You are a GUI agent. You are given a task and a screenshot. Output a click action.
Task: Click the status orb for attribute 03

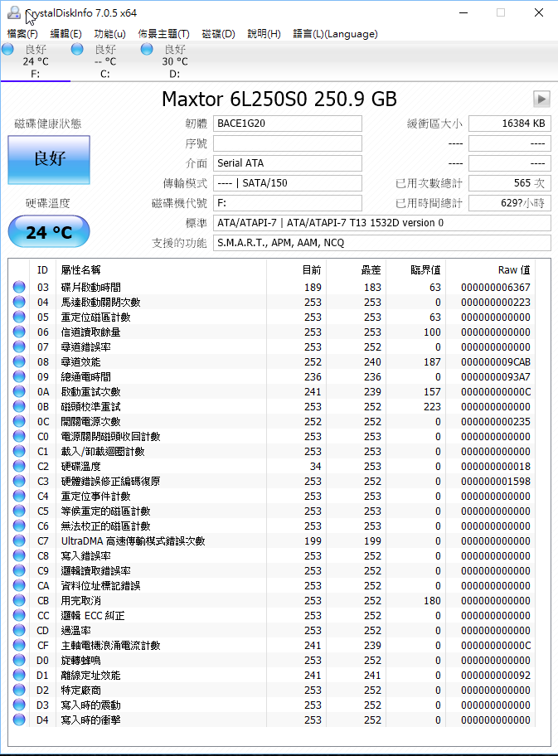(x=19, y=288)
